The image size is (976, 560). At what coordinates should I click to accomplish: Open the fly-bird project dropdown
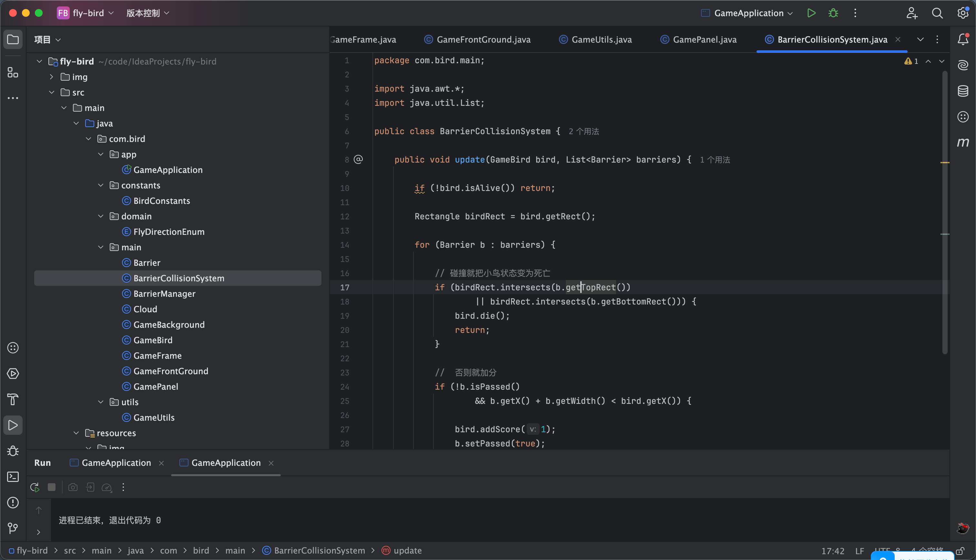pyautogui.click(x=86, y=13)
